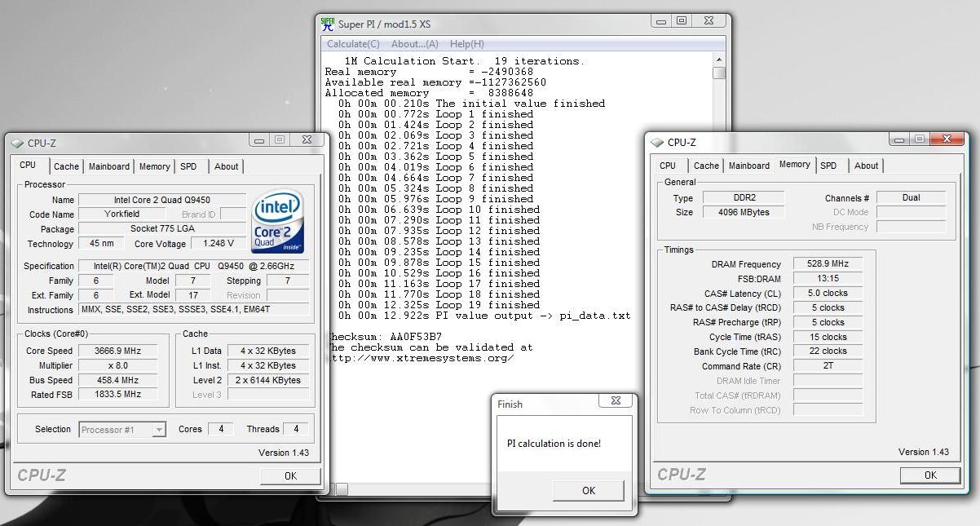Switch to Mainboard tab in right CPU-Z window
The height and width of the screenshot is (526, 980).
point(748,166)
